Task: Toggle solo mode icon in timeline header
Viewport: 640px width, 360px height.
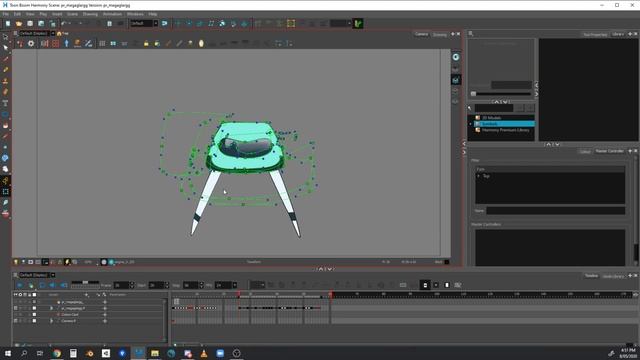Action: pos(20,294)
